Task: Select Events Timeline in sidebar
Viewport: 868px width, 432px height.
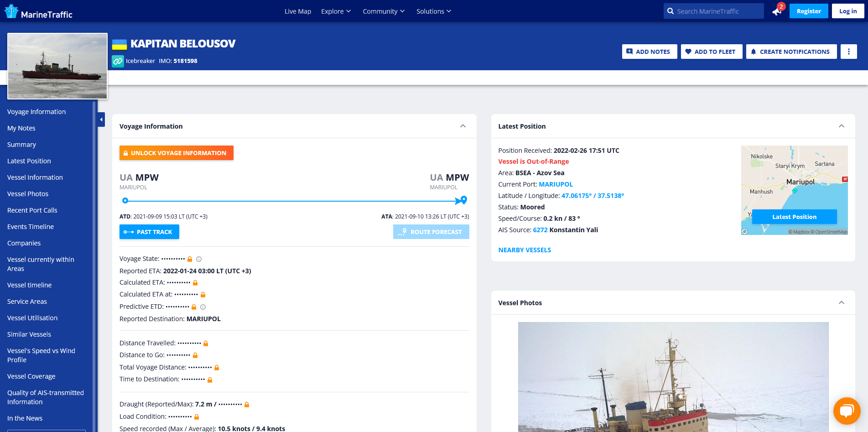Action: click(x=31, y=227)
